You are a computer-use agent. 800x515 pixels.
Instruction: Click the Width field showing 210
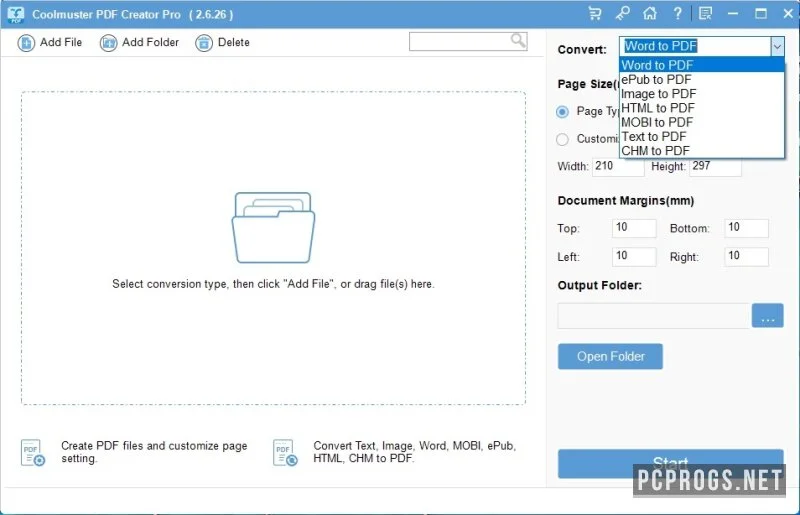pos(618,167)
